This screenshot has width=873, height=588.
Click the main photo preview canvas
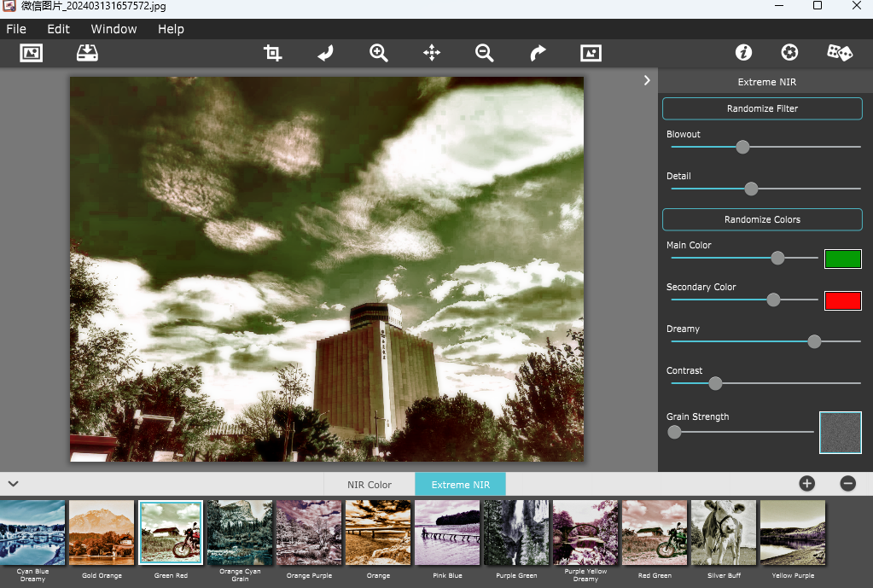(x=327, y=269)
